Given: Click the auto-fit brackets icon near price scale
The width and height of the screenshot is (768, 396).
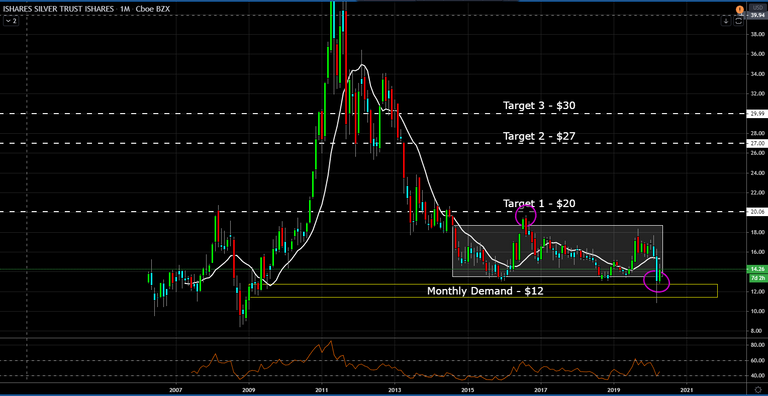Looking at the screenshot, I should tap(740, 21).
